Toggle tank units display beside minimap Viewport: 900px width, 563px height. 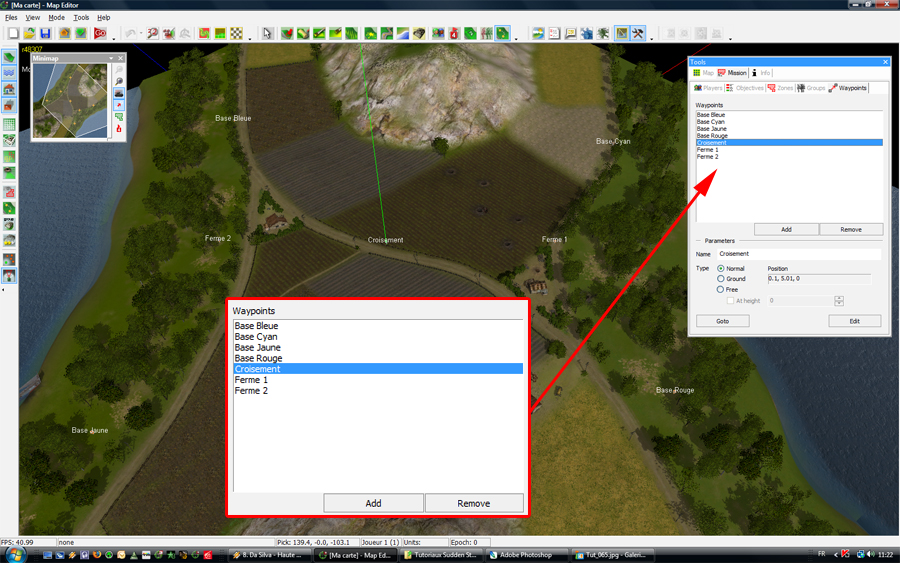pyautogui.click(x=119, y=94)
